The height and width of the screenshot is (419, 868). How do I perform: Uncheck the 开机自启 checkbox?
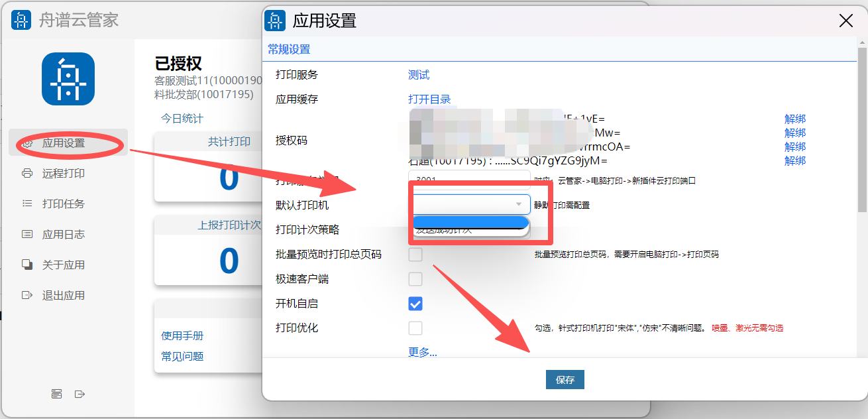point(415,304)
